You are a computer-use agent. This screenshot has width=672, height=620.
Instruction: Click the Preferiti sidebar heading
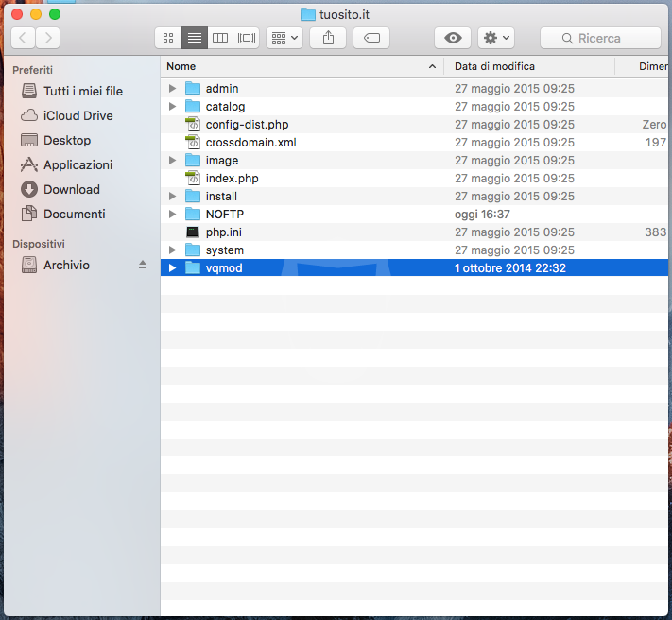click(32, 70)
